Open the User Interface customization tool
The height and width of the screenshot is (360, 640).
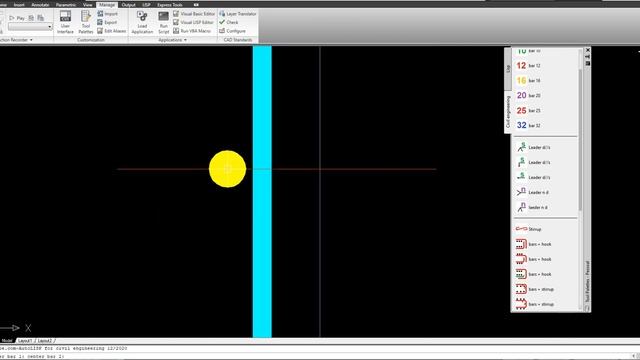(x=65, y=22)
